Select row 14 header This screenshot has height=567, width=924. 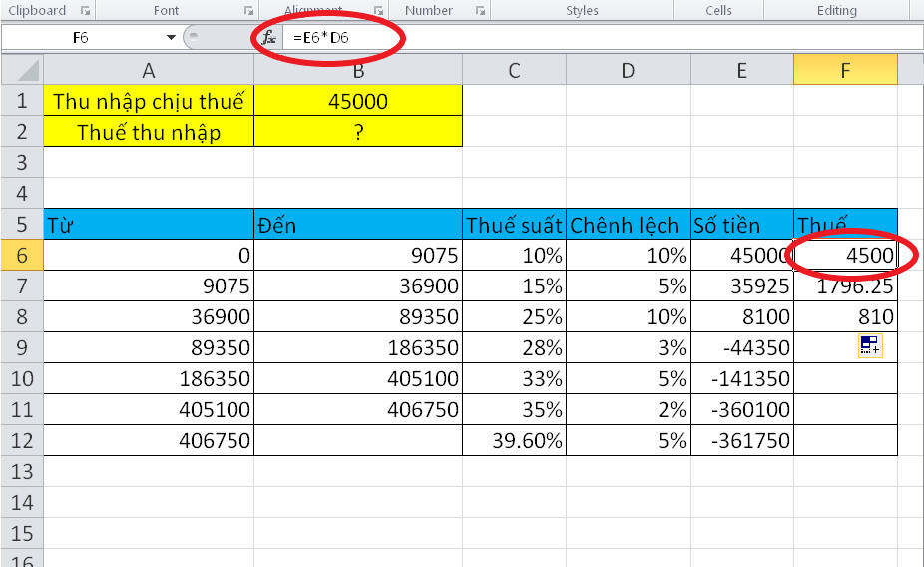(x=22, y=502)
